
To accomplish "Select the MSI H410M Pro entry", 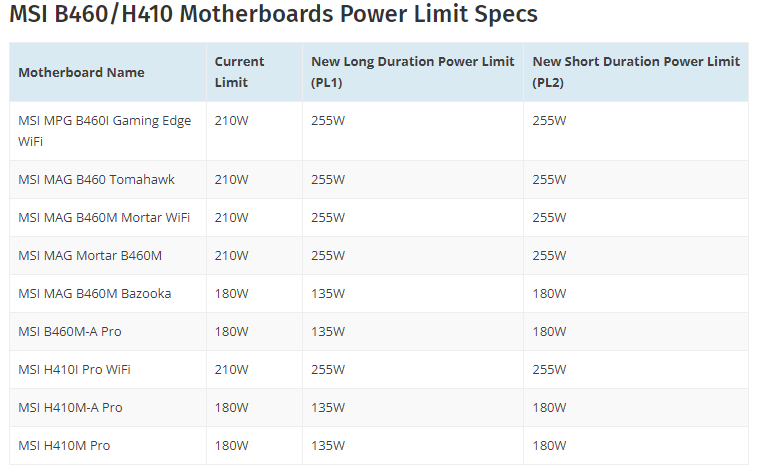I will (64, 446).
